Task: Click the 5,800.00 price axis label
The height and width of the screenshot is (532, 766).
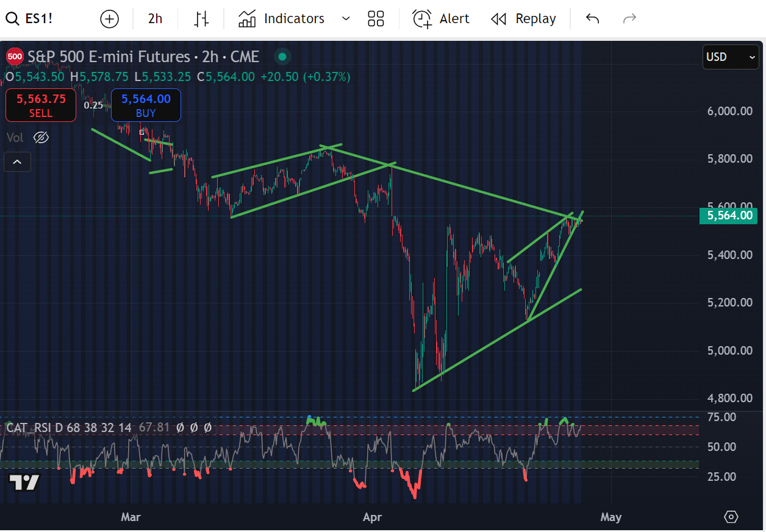Action: click(729, 159)
